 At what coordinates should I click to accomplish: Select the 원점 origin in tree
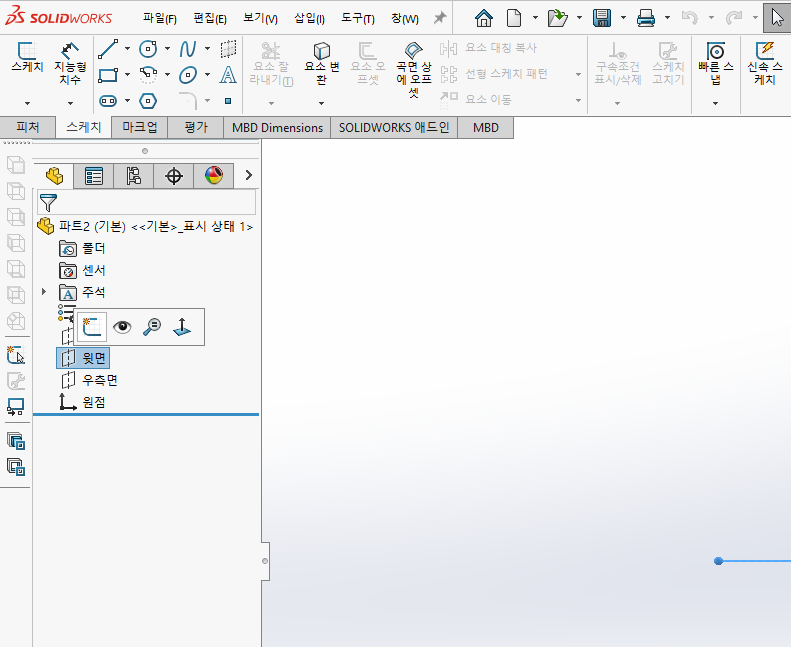pos(83,402)
